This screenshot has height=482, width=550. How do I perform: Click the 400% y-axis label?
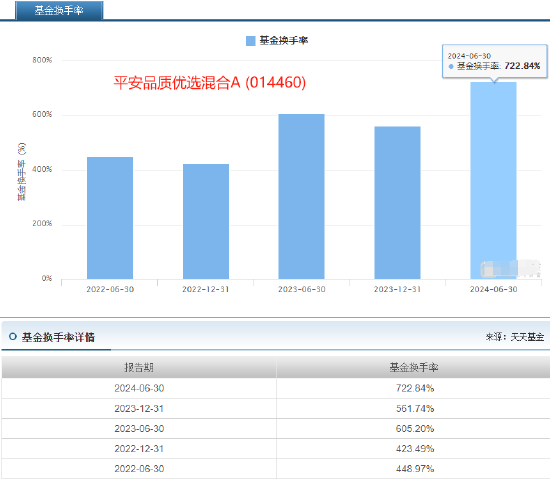[x=42, y=169]
